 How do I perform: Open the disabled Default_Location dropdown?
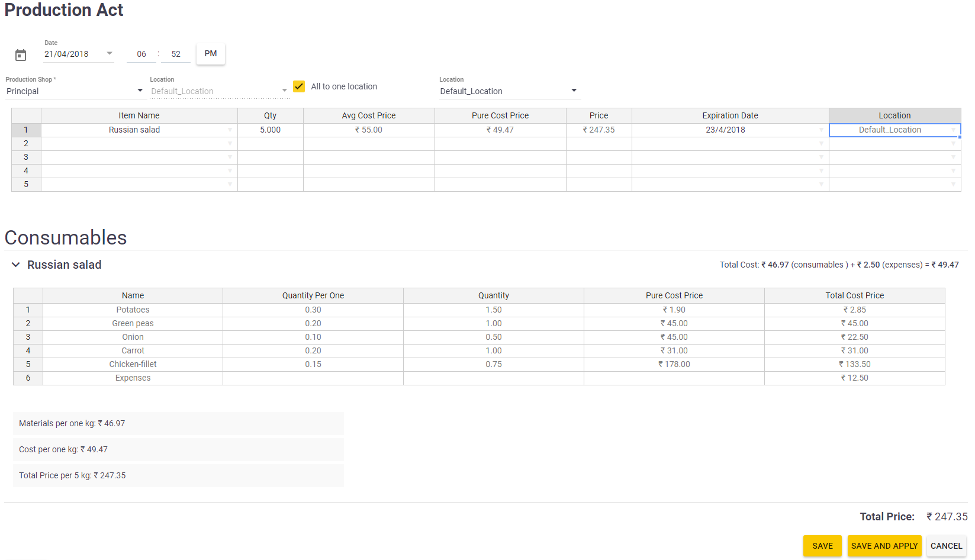219,91
